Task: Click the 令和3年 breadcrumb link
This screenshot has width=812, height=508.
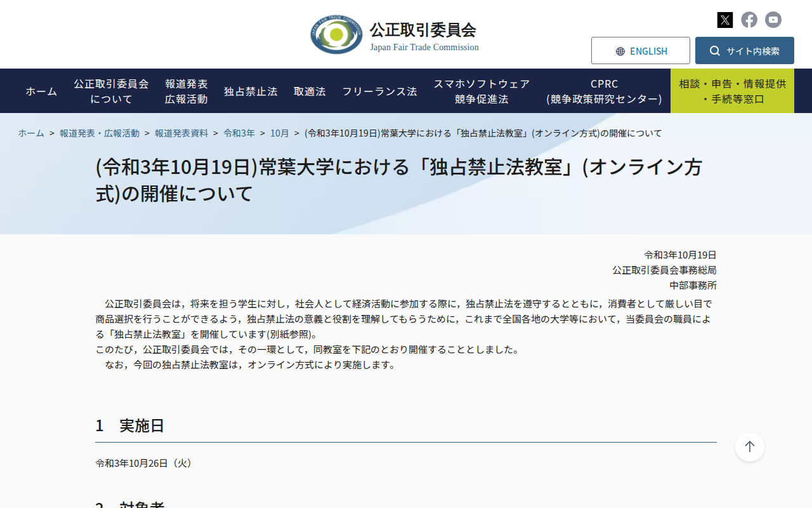Action: click(239, 133)
